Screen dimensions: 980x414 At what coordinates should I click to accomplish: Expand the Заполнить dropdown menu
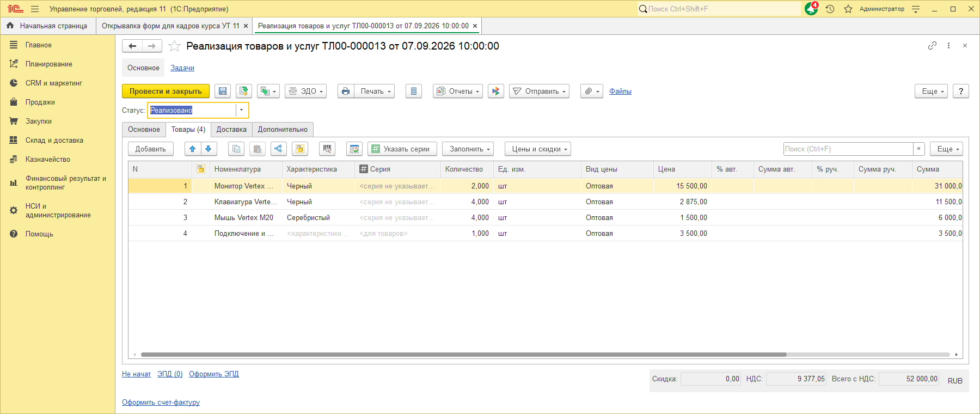pos(468,149)
